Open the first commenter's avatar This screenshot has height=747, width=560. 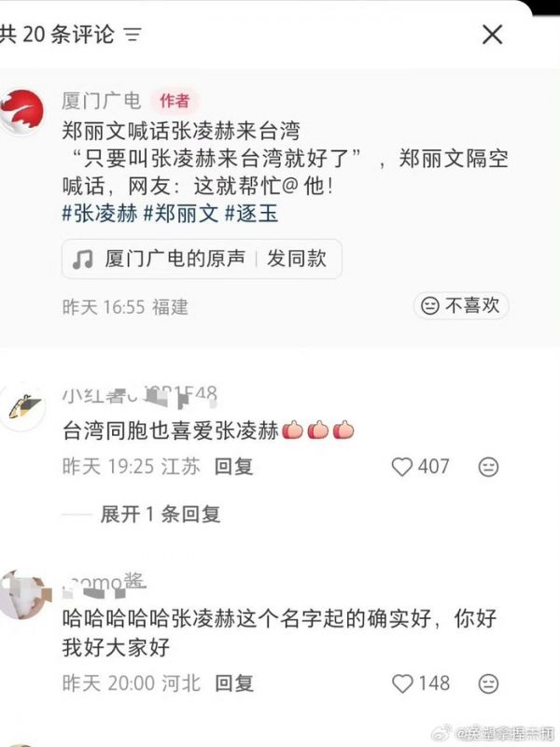pos(22,408)
